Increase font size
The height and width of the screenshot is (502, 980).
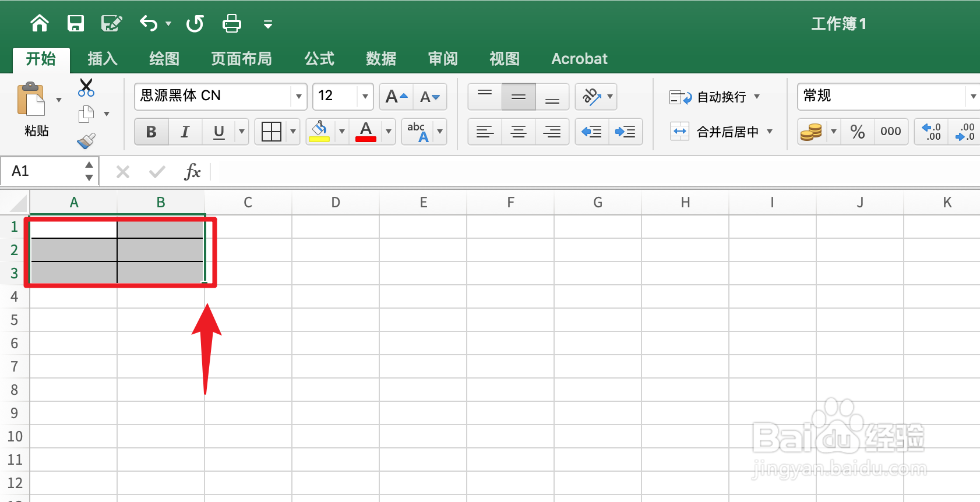tap(396, 97)
